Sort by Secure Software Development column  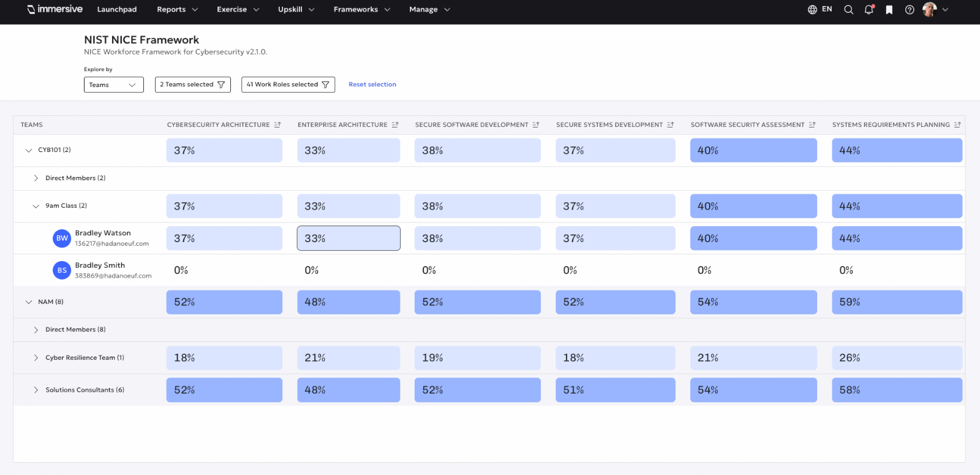[536, 124]
